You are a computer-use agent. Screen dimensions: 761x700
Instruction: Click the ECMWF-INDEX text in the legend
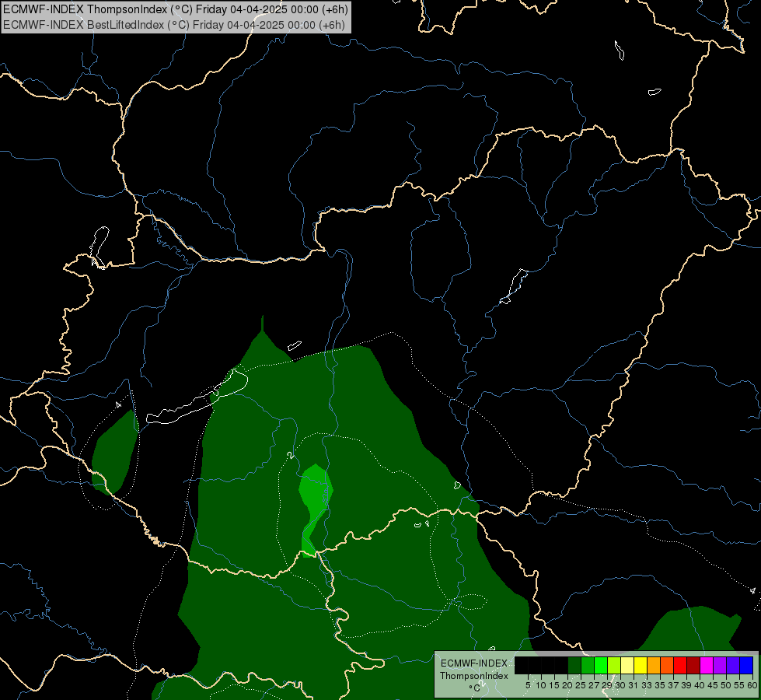click(x=474, y=663)
